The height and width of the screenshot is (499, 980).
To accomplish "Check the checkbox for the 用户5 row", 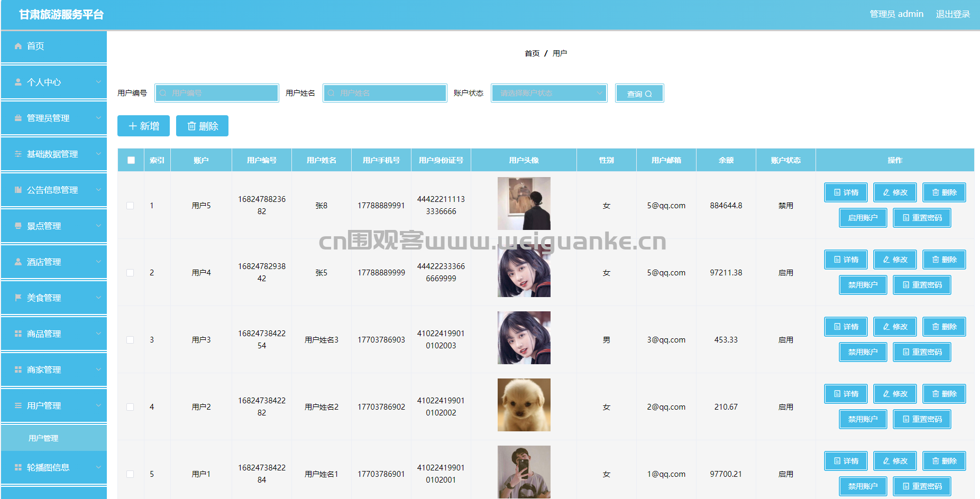I will [130, 206].
